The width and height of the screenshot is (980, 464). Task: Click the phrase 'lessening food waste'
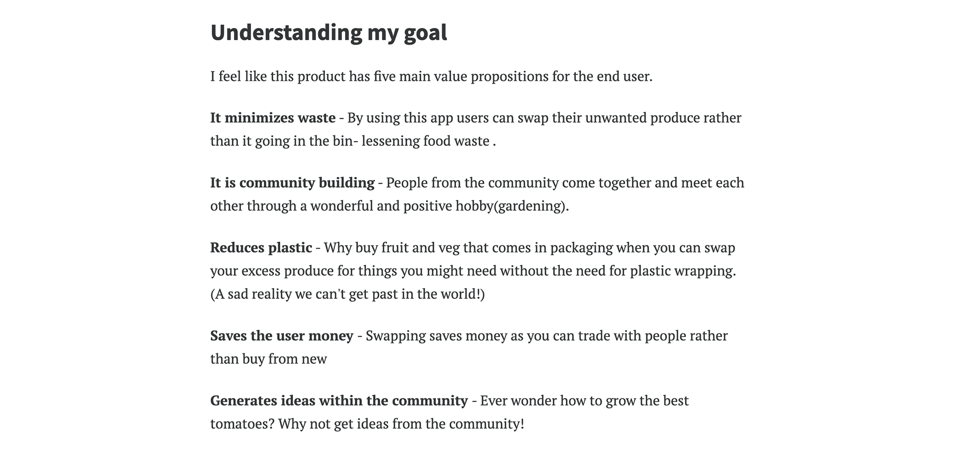point(426,141)
